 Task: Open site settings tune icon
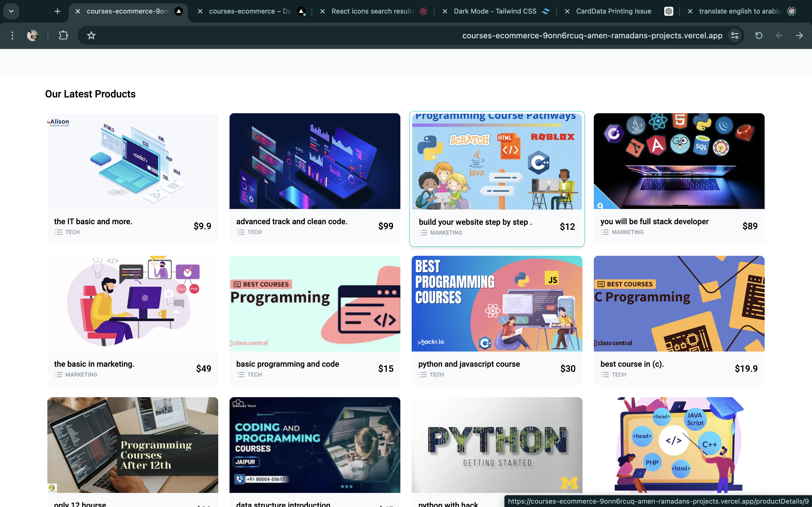(x=734, y=35)
